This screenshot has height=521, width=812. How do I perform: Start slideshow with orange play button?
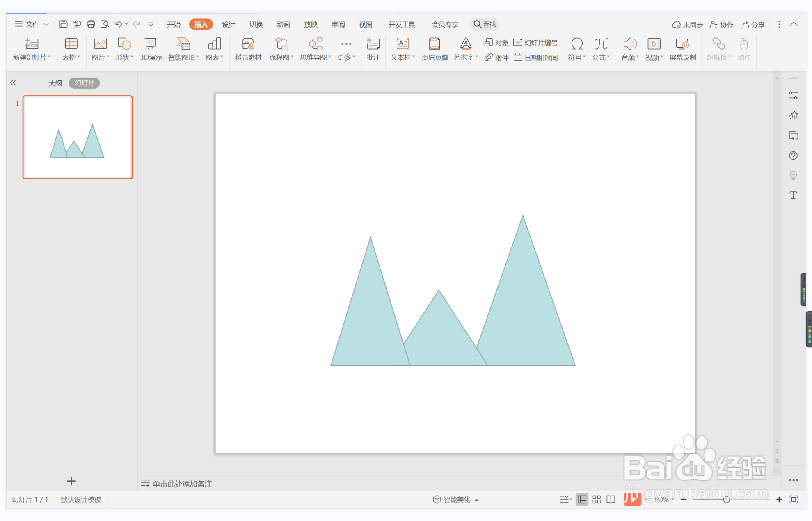[x=632, y=499]
